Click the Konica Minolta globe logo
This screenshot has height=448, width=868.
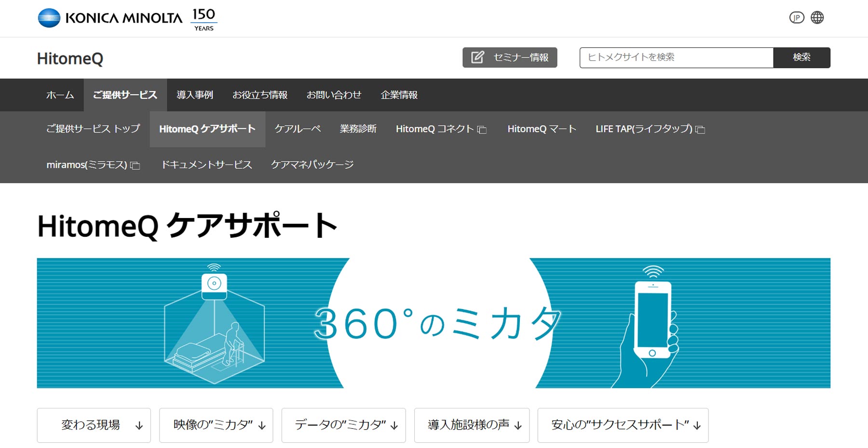point(49,18)
